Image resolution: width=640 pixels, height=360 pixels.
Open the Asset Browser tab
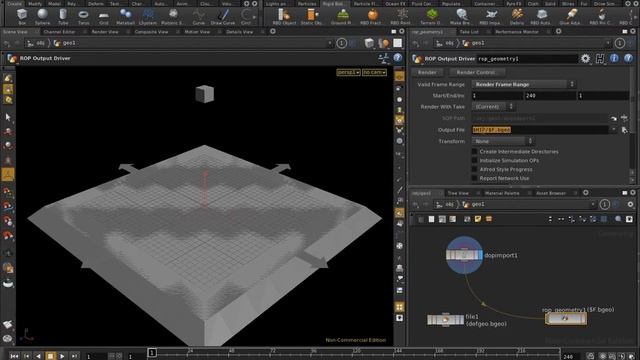[x=551, y=193]
